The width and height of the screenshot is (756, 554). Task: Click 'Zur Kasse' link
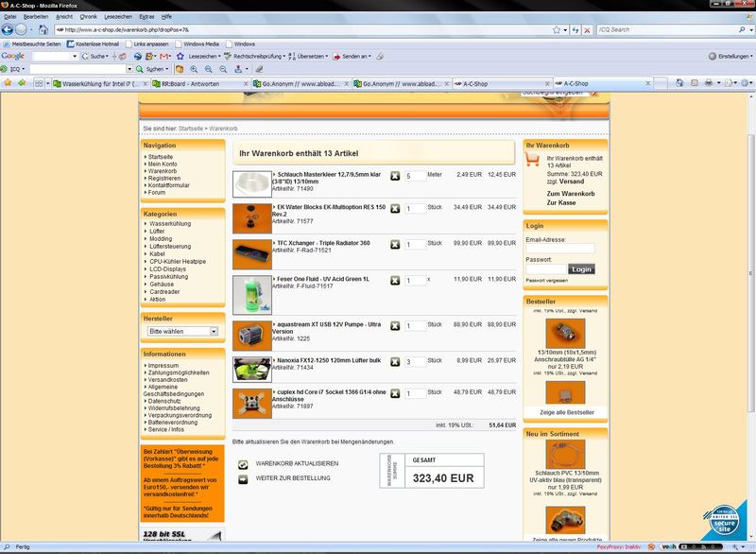[x=561, y=202]
